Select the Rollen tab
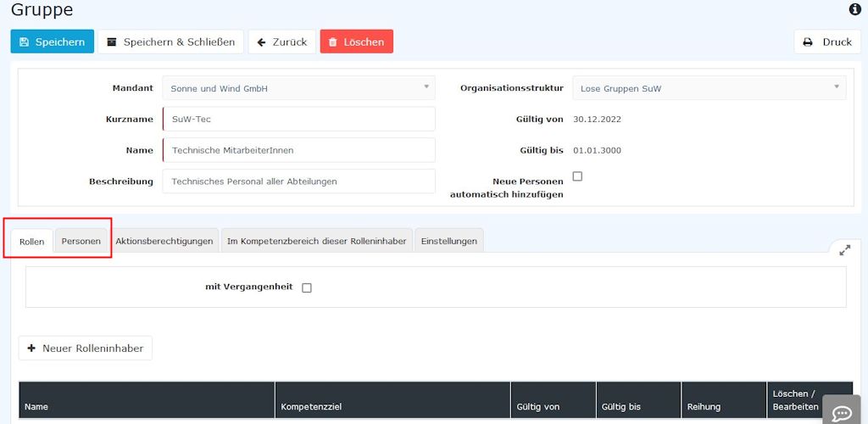 click(x=32, y=242)
